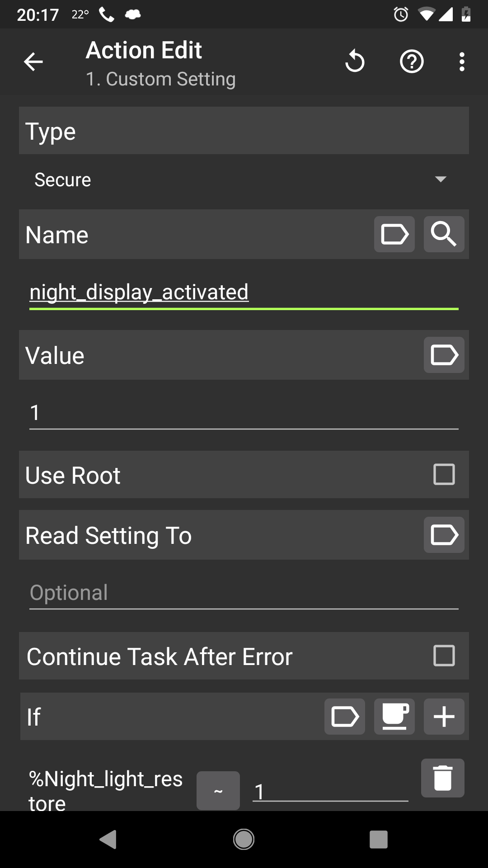488x868 pixels.
Task: Delete the %Night_light_restore condition with trash icon
Action: pos(442,778)
